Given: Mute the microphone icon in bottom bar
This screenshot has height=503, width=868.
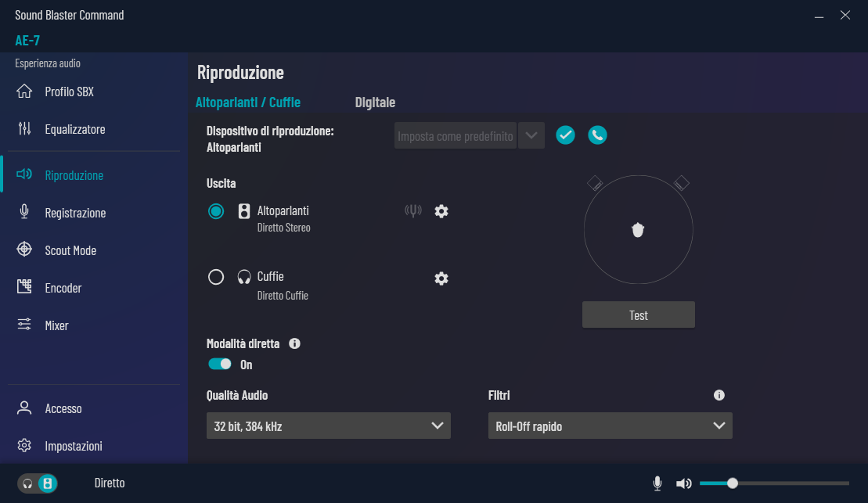Looking at the screenshot, I should tap(657, 483).
